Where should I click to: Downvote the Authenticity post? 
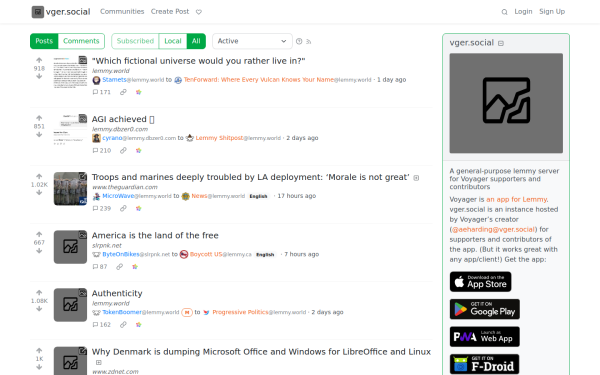click(39, 309)
